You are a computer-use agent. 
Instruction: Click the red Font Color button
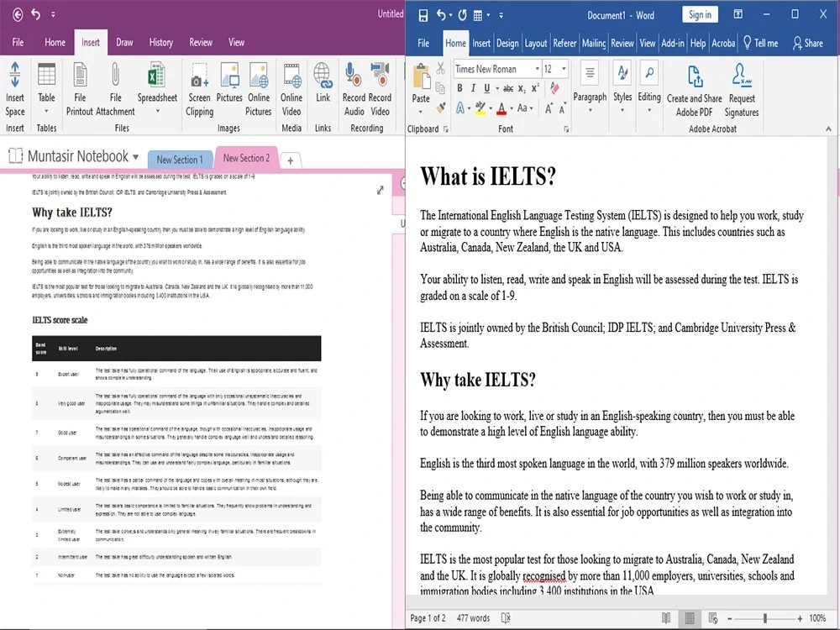tap(501, 108)
